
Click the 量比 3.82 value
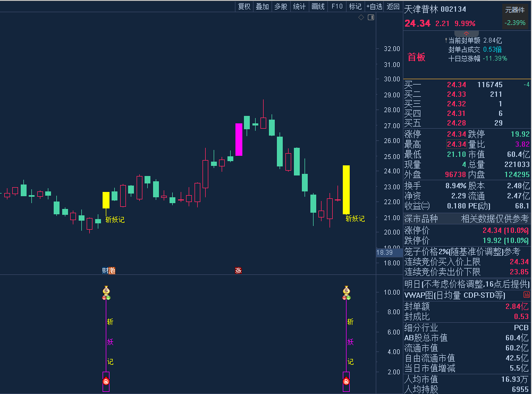click(522, 144)
